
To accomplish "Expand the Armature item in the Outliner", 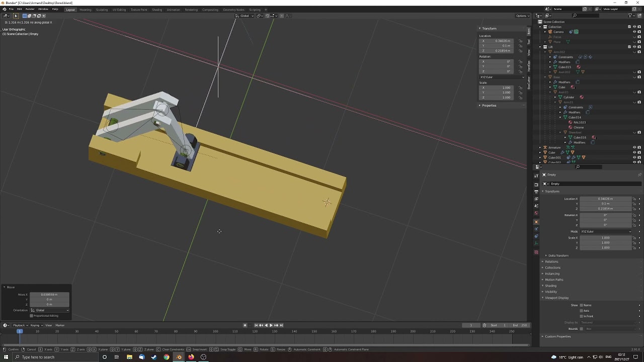I will [540, 147].
